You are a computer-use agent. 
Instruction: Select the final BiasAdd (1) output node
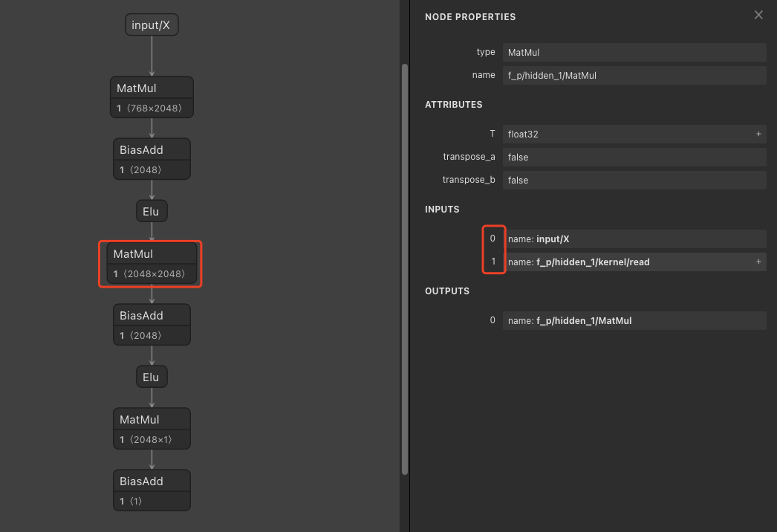point(152,490)
